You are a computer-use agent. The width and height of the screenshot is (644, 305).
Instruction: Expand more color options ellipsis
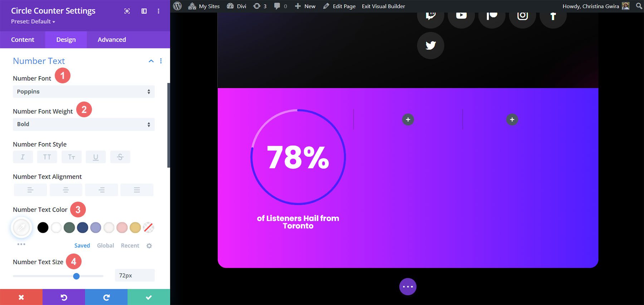[21, 244]
